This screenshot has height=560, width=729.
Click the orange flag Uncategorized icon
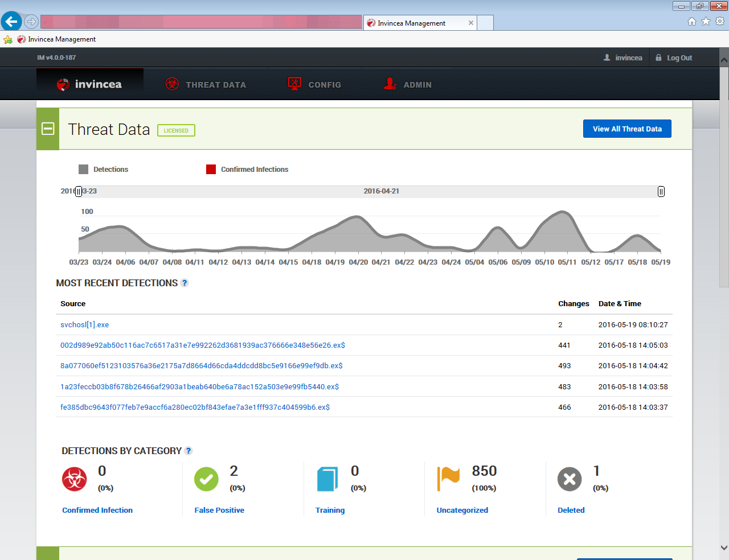click(x=448, y=478)
